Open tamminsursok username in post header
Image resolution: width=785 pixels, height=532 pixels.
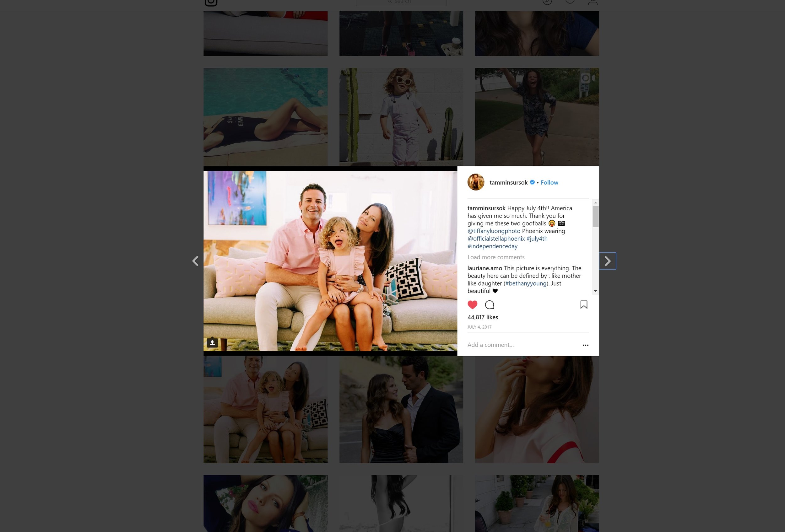(x=508, y=182)
